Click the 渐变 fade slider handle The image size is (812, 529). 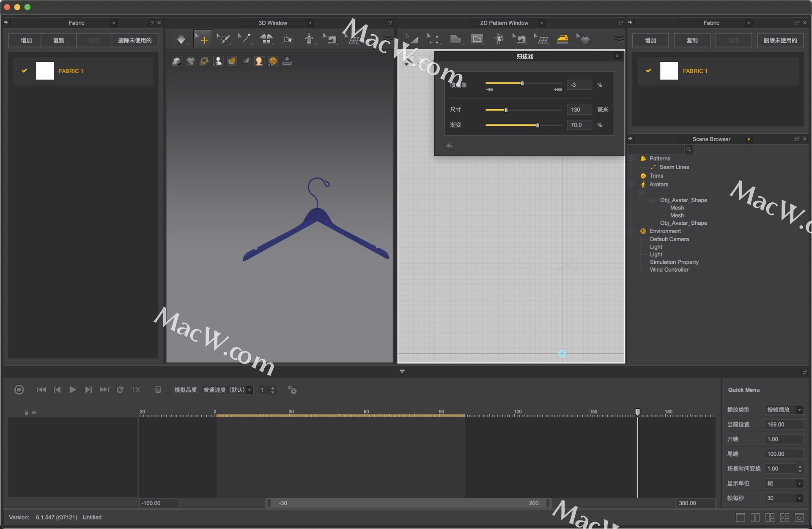pyautogui.click(x=538, y=125)
